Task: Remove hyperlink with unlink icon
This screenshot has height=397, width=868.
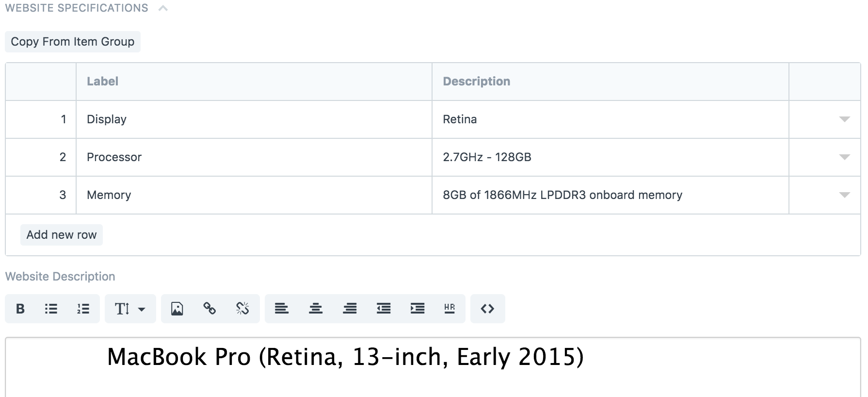Action: 242,309
